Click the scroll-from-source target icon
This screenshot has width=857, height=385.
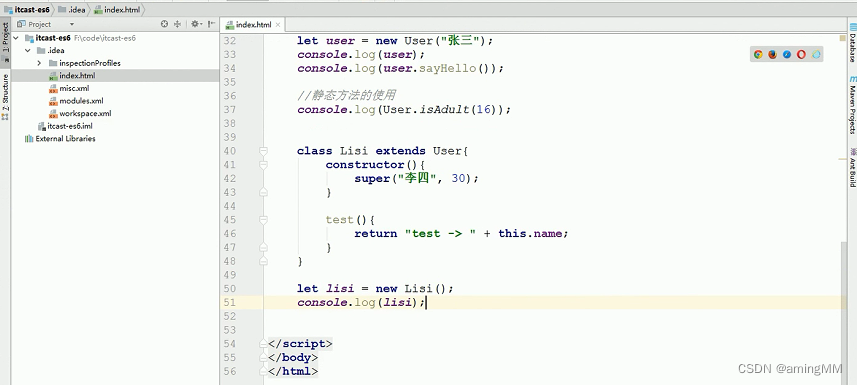(165, 24)
